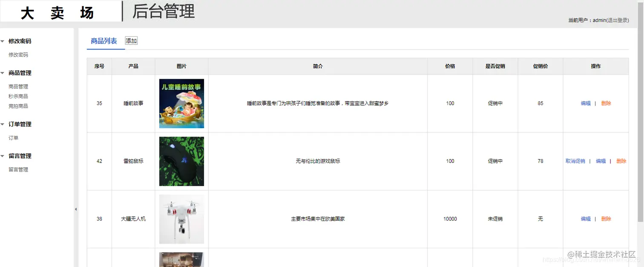The image size is (644, 267).
Task: Open the 修改密码 sidebar link
Action: coord(18,55)
